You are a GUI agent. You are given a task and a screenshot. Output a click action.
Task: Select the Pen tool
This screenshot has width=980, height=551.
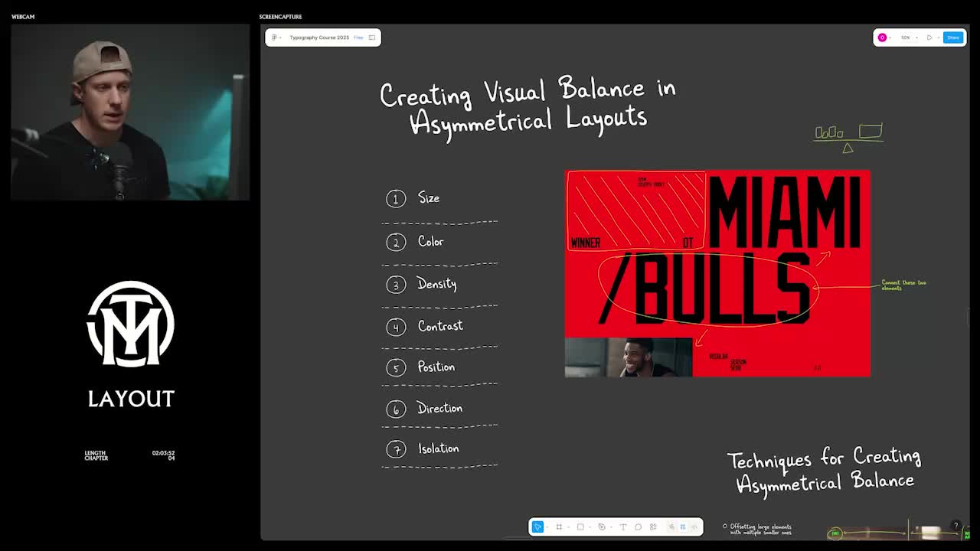point(602,527)
